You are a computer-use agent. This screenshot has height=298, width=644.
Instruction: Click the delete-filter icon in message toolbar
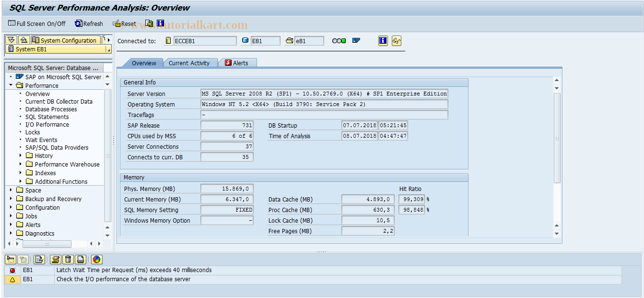click(23, 260)
